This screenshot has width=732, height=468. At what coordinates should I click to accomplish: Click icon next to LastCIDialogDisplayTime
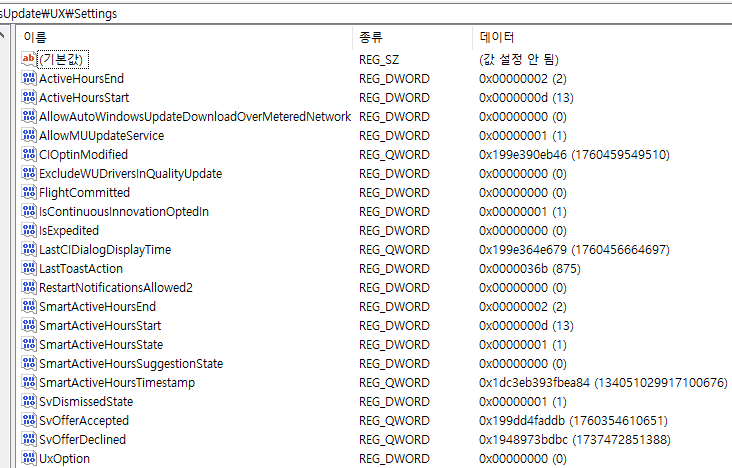click(28, 249)
